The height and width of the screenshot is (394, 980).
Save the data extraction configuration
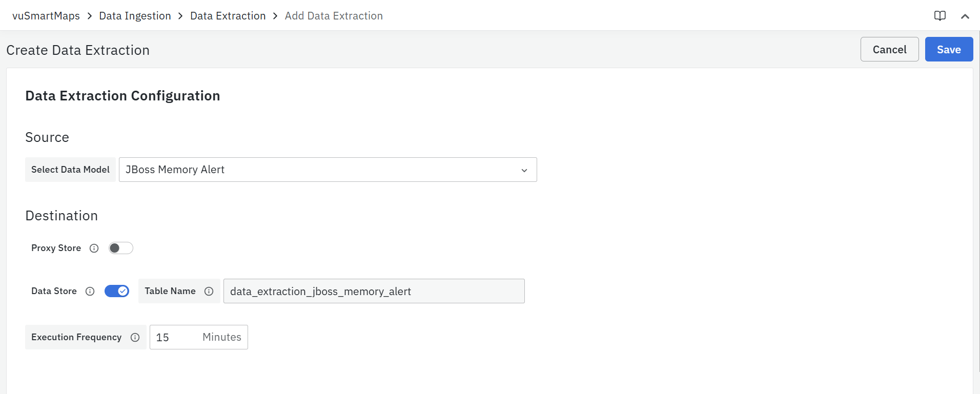(948, 50)
